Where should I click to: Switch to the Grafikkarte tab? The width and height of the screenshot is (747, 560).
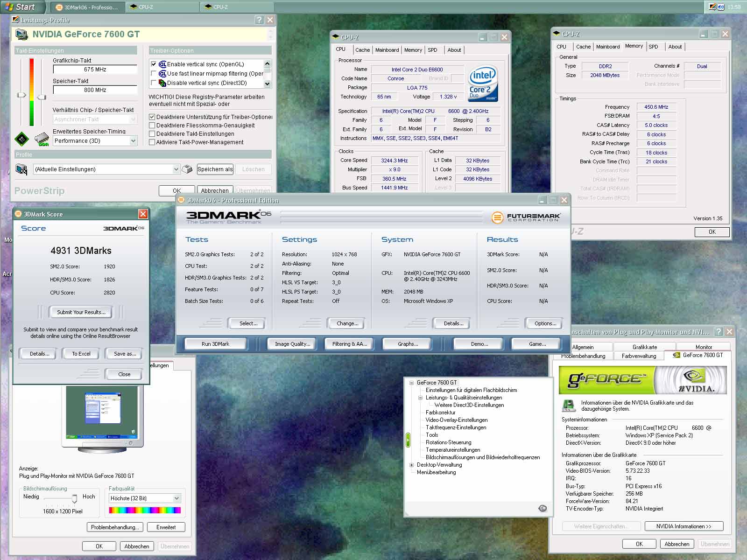(644, 347)
